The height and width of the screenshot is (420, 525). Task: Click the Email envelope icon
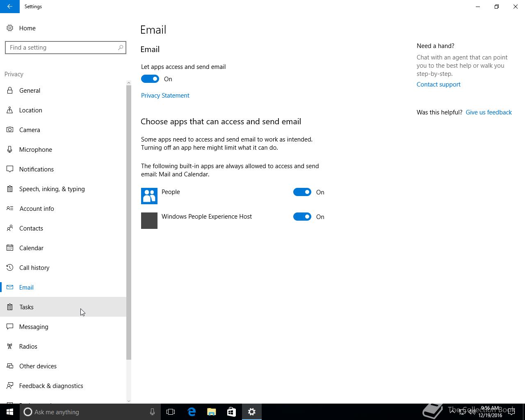[10, 287]
